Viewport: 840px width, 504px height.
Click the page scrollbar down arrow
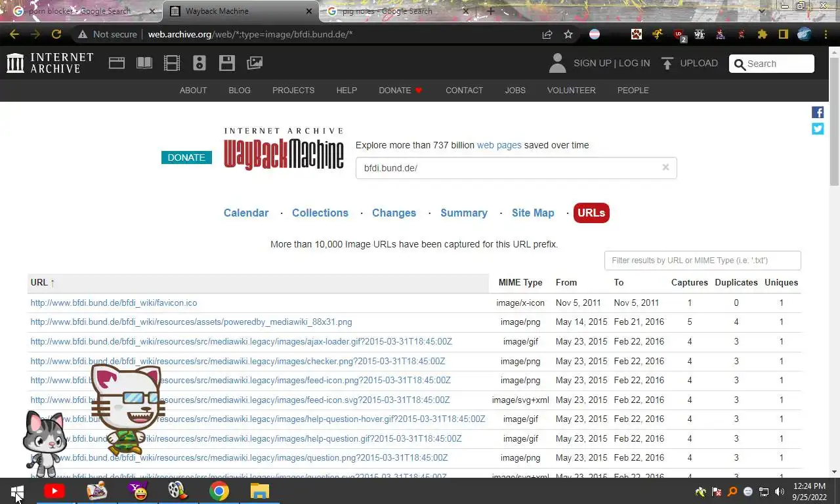[835, 472]
